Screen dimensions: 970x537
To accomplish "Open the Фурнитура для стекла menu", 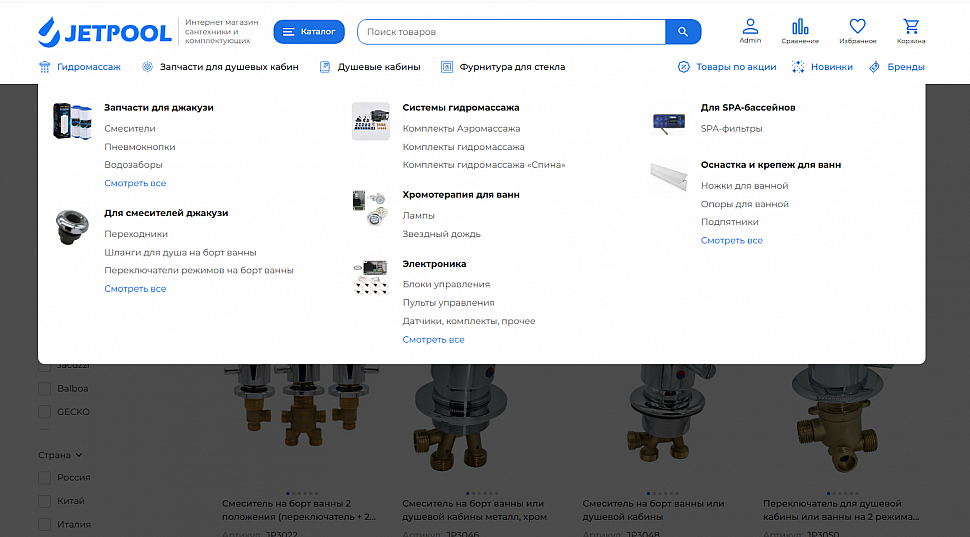I will click(x=512, y=67).
